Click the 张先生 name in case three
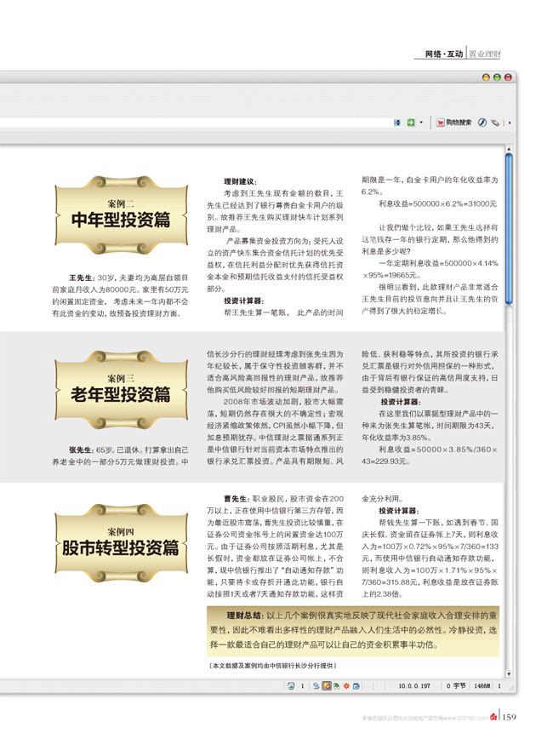Screen dimensions: 553x756 tap(82, 450)
